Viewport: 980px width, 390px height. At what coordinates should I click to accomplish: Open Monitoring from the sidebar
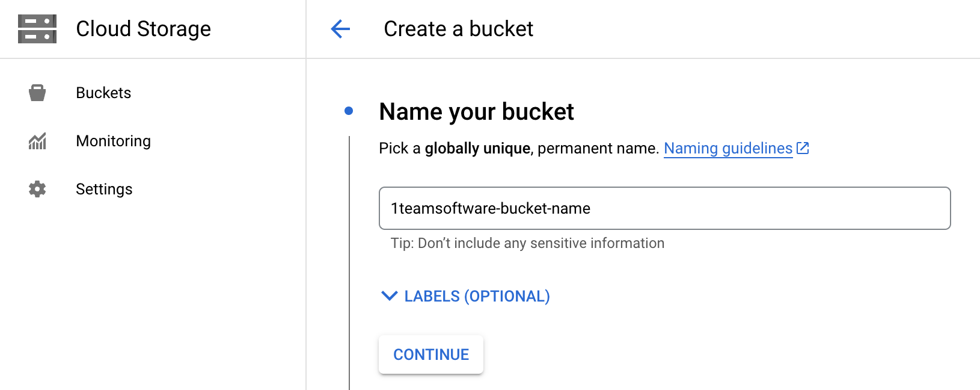[113, 141]
